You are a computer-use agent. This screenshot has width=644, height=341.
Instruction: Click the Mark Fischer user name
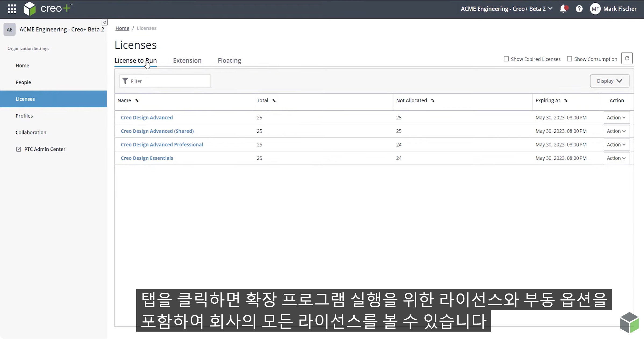click(620, 9)
